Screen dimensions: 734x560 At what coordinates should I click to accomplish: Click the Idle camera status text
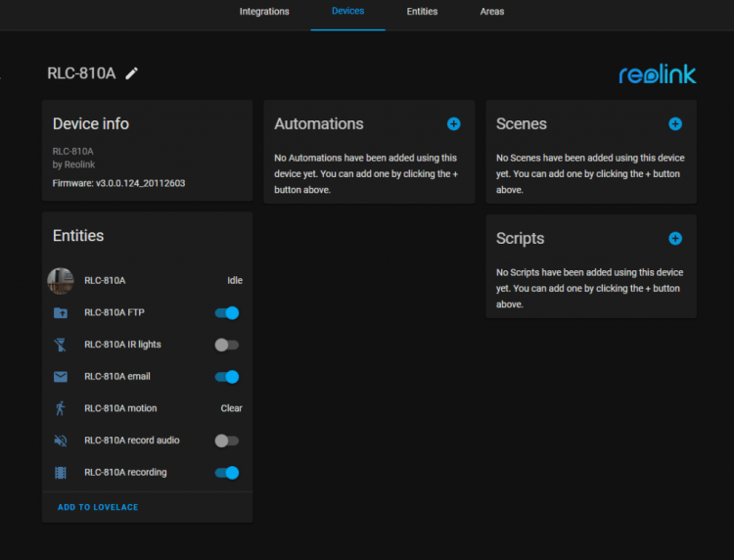click(x=235, y=280)
